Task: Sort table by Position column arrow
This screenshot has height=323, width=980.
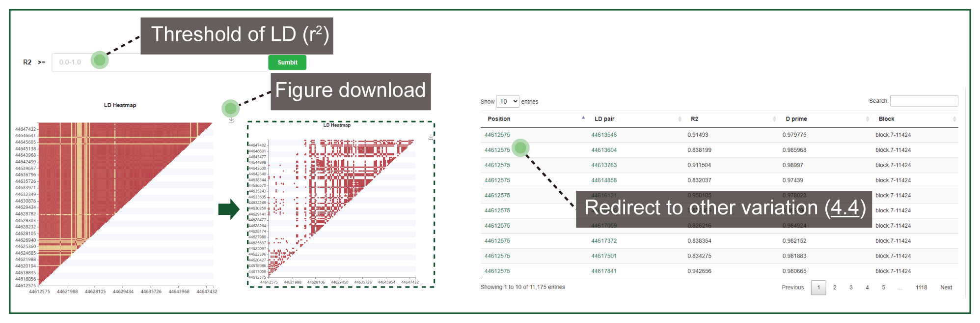Action: point(583,118)
